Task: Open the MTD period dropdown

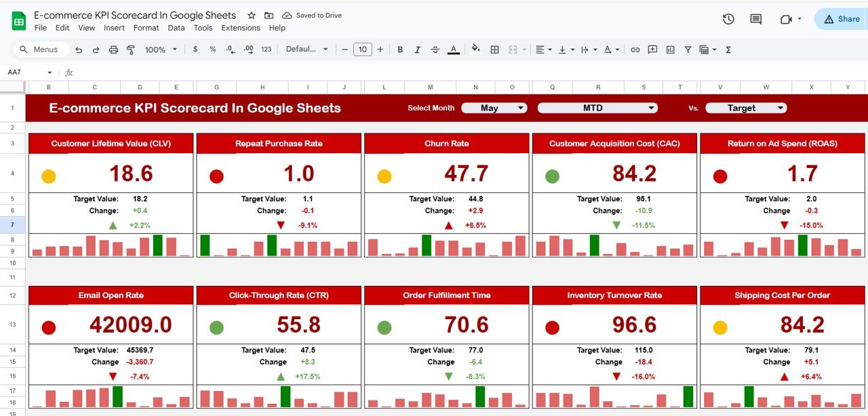Action: click(597, 107)
